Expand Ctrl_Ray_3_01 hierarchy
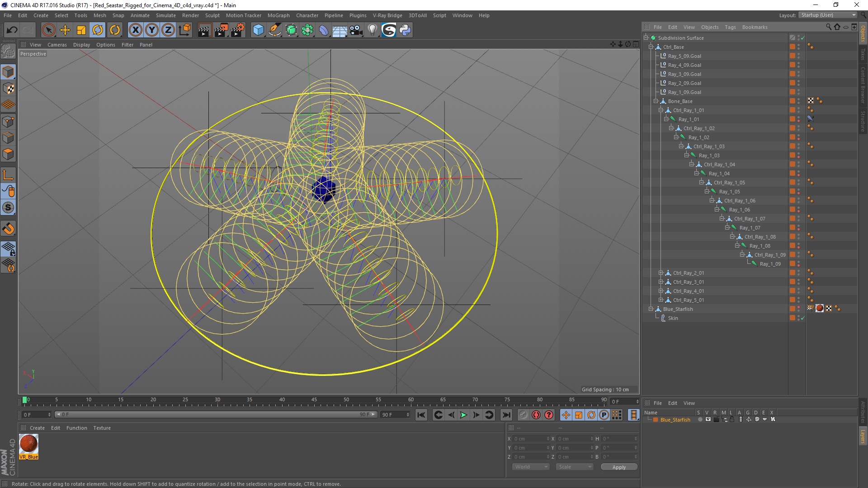 tap(661, 282)
